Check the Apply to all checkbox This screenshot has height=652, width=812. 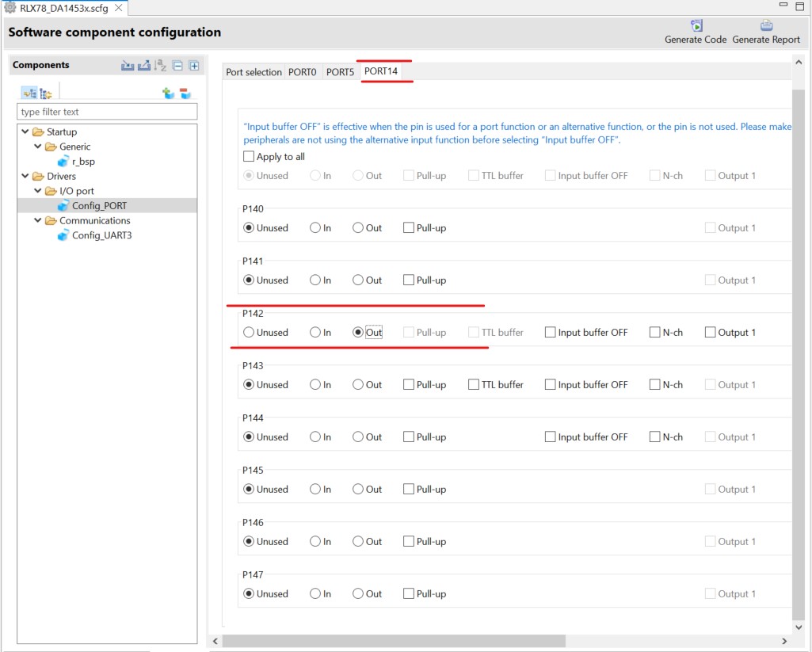249,156
